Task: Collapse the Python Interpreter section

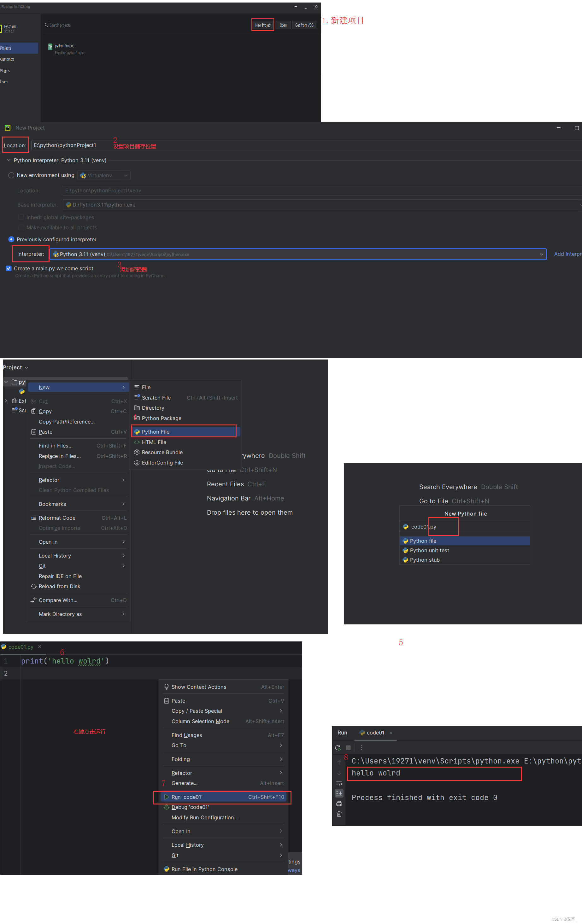Action: tap(9, 160)
